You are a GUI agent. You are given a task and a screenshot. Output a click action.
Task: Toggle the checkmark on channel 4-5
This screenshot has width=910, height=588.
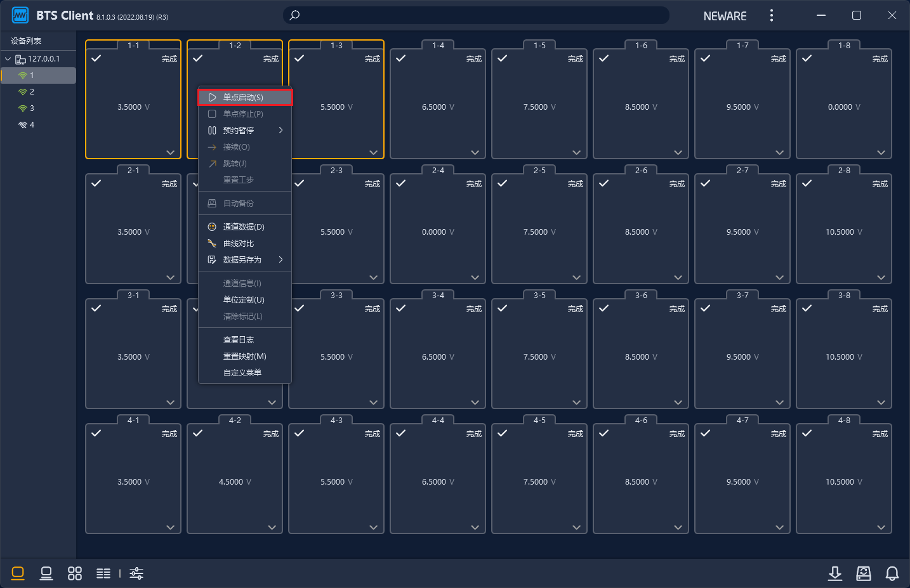click(503, 433)
